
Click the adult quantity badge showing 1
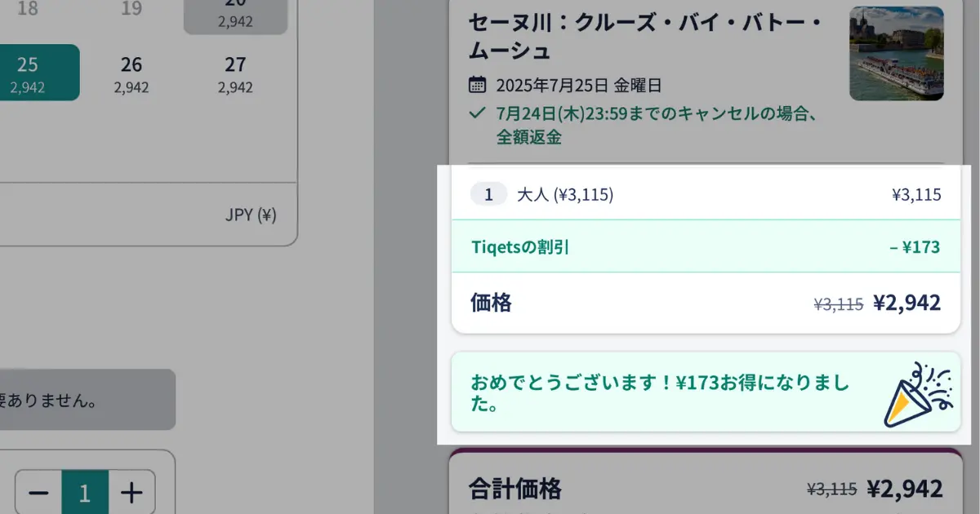[488, 194]
